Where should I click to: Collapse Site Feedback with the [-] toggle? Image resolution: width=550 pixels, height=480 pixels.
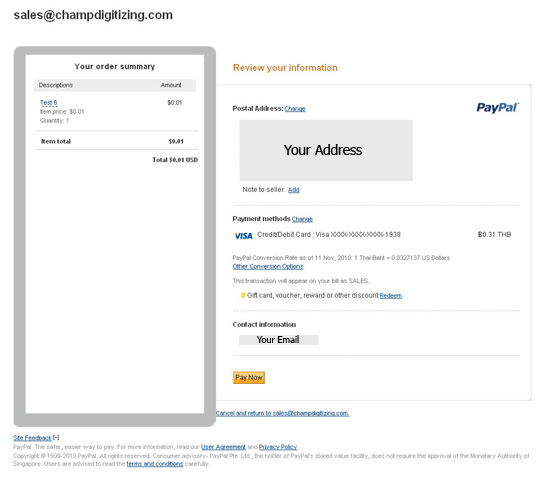click(56, 437)
